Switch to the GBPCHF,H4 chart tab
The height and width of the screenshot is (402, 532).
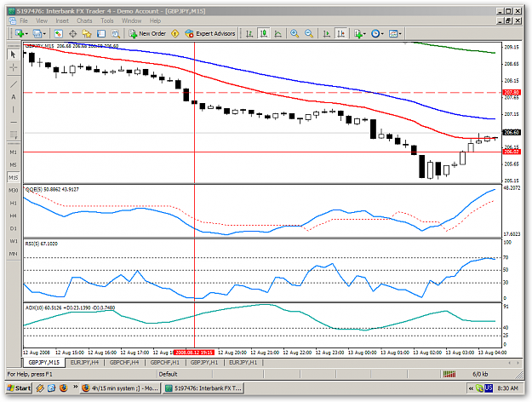click(x=124, y=362)
